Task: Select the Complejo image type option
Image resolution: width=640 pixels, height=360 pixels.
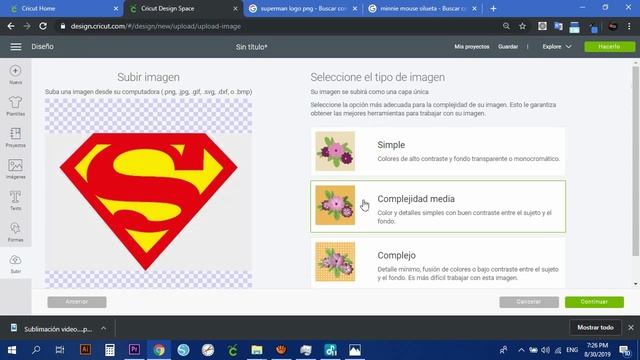Action: click(438, 262)
